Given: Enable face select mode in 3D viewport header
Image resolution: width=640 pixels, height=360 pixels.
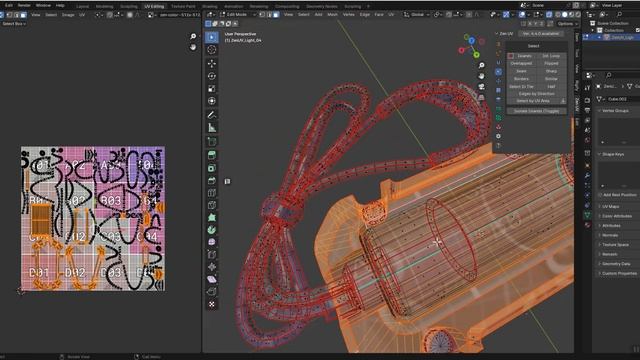Looking at the screenshot, I should pos(276,15).
